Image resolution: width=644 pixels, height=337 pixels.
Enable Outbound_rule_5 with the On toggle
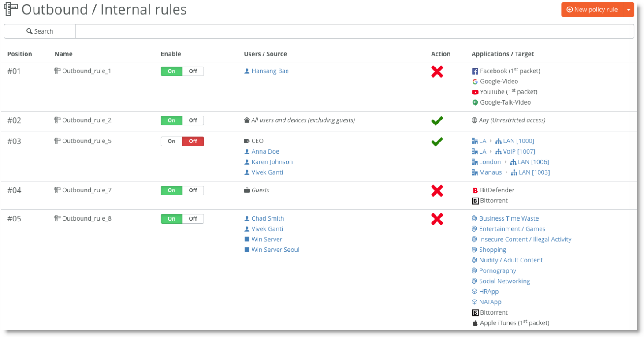tap(171, 142)
